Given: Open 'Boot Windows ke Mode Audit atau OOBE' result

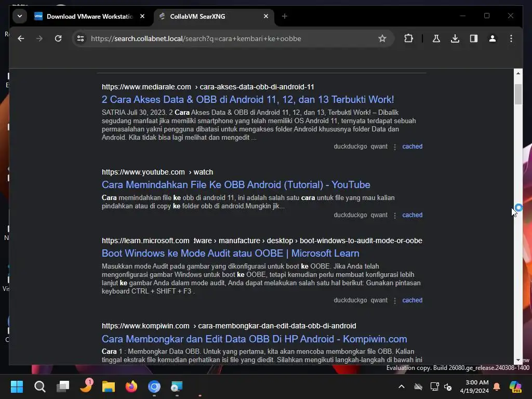Looking at the screenshot, I should pos(230,253).
